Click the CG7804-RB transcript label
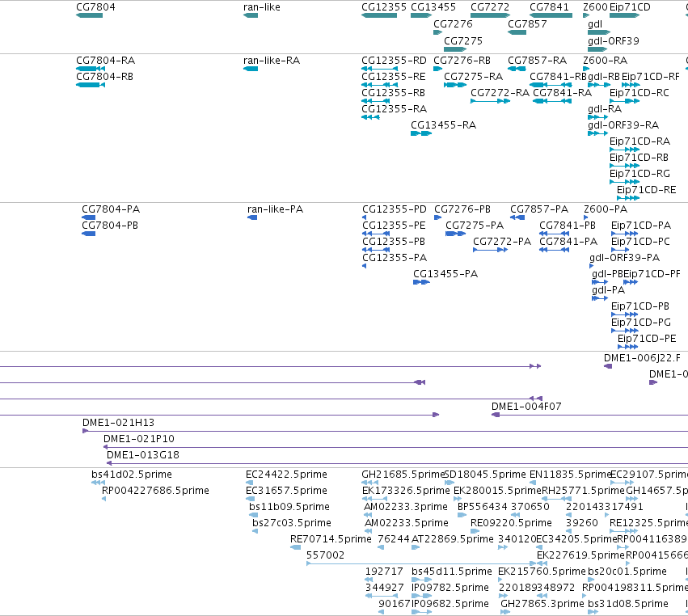The image size is (688, 616). tap(104, 77)
